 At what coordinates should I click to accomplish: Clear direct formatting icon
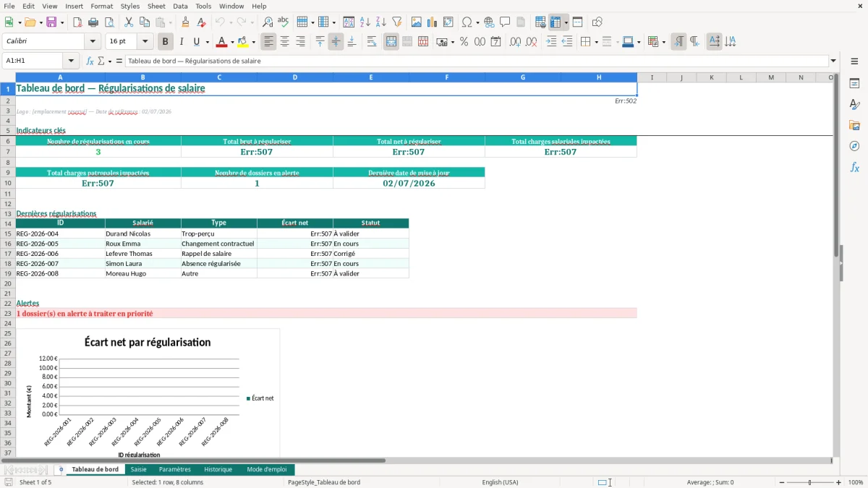point(201,22)
